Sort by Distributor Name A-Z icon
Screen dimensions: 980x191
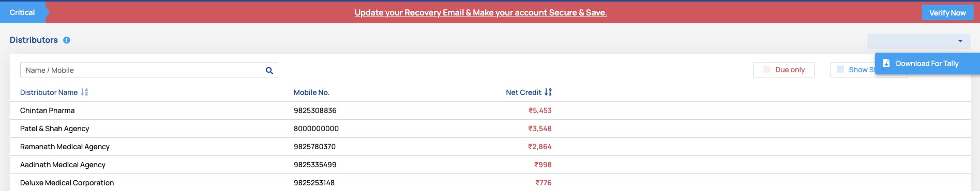click(85, 92)
